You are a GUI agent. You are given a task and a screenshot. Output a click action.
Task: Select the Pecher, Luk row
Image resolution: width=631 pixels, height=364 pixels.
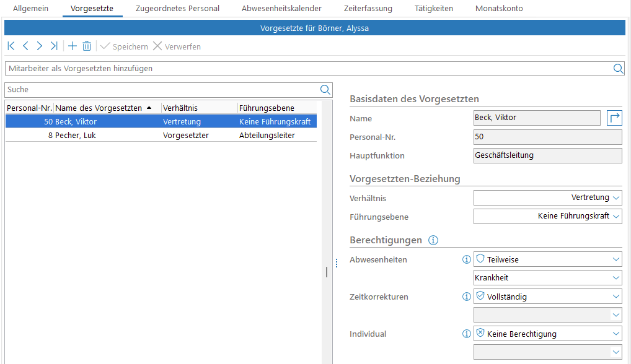tap(161, 135)
